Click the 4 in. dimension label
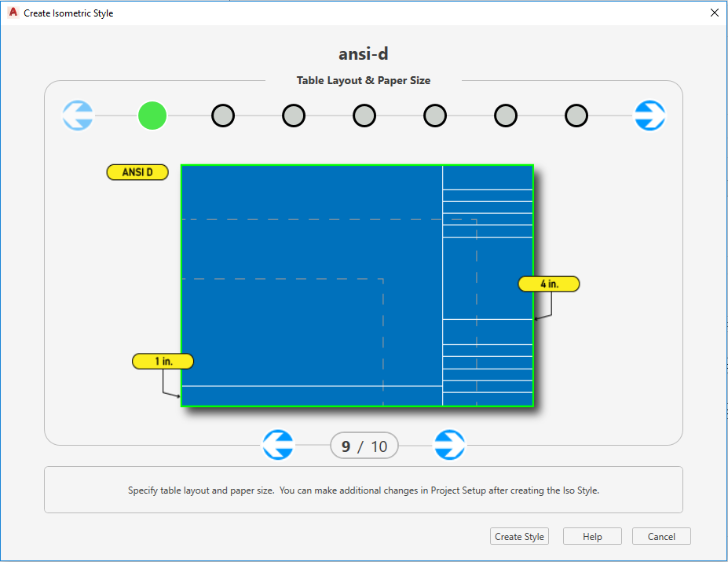Screen dimensions: 728x562 tap(549, 284)
